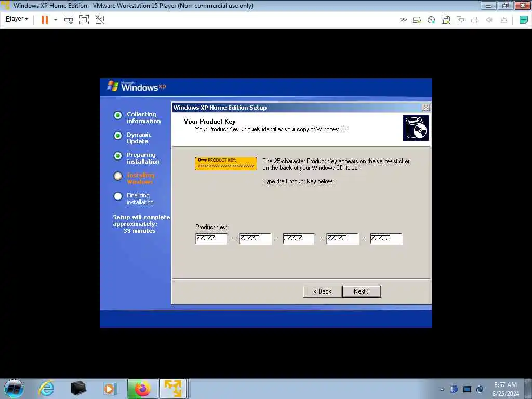Send Ctrl+Alt+Del to the virtual machine
Screen dimensions: 532x399
(69, 20)
